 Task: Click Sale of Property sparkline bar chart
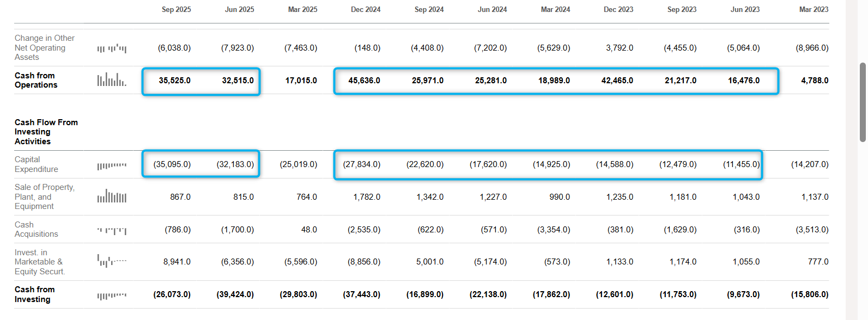tap(112, 196)
